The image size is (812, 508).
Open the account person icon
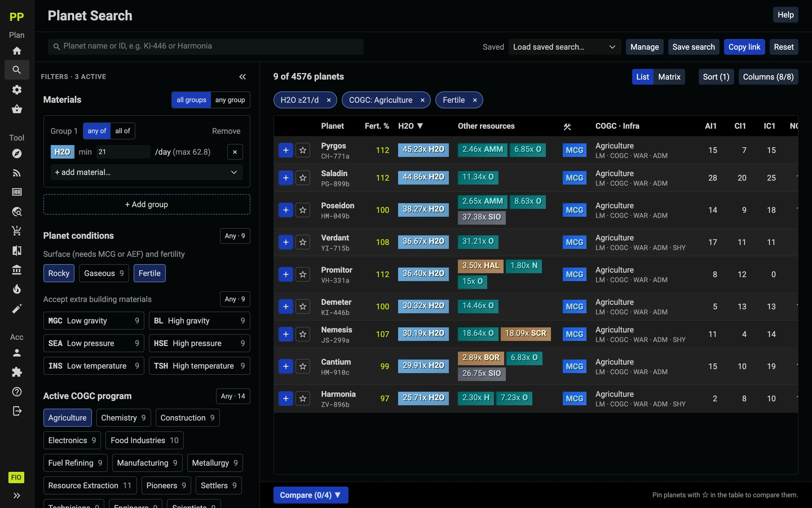click(17, 353)
